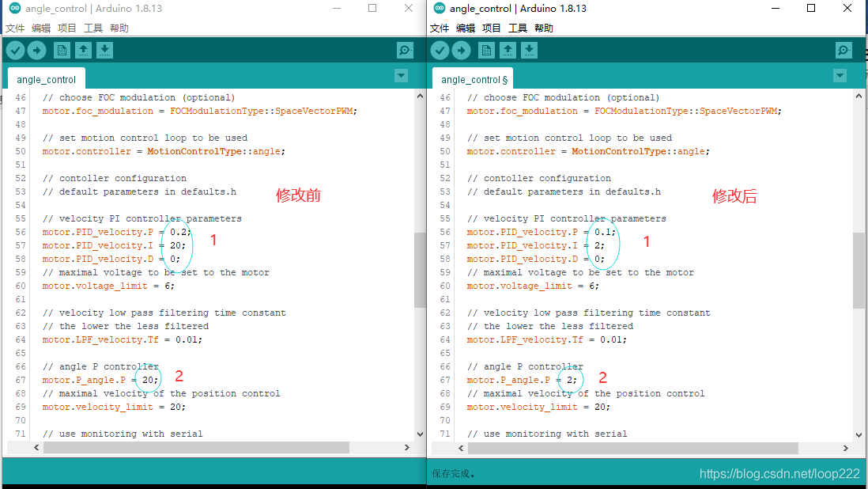Click motor.PID_velocity.P = 0.1 in right editor

[x=542, y=232]
